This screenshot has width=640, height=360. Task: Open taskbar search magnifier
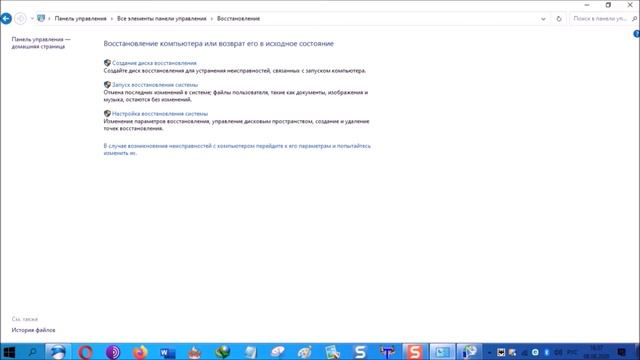(x=32, y=352)
